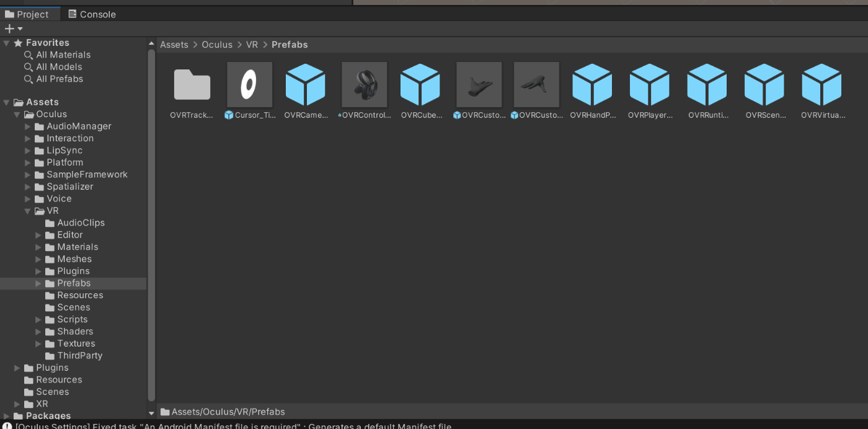This screenshot has height=429, width=868.
Task: Click the scroll-up arrow above the tree scrollbar
Action: 151,43
